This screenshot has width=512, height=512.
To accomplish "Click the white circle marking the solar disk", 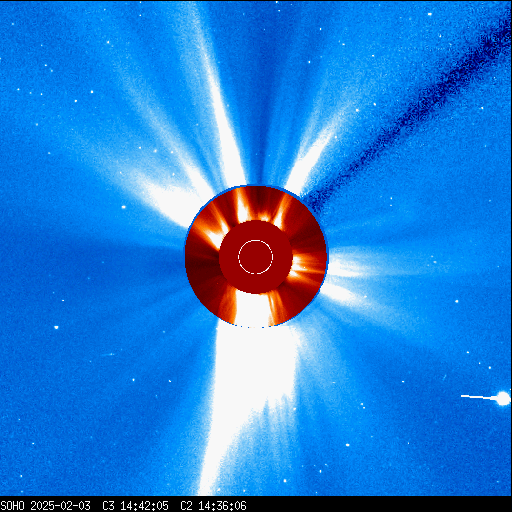I will [256, 257].
